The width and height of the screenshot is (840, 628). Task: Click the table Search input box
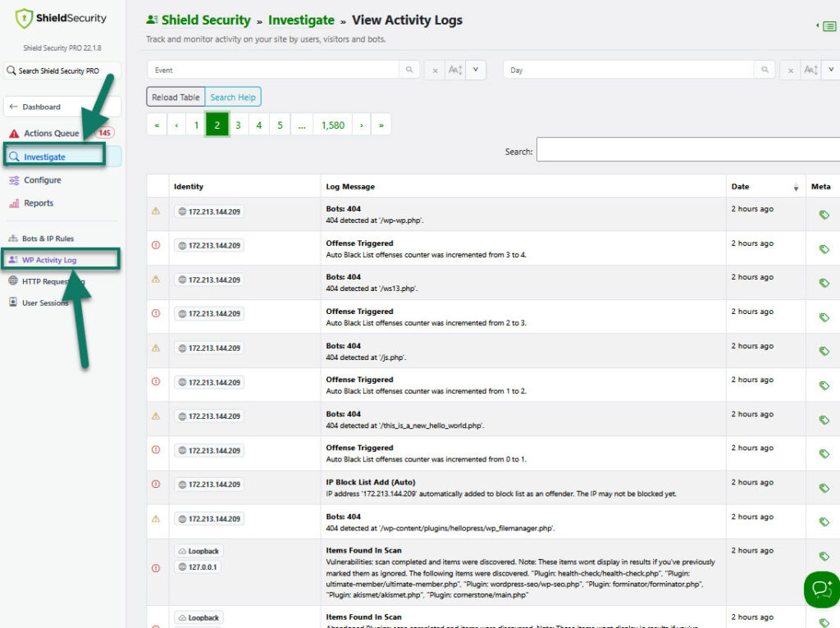tap(688, 149)
